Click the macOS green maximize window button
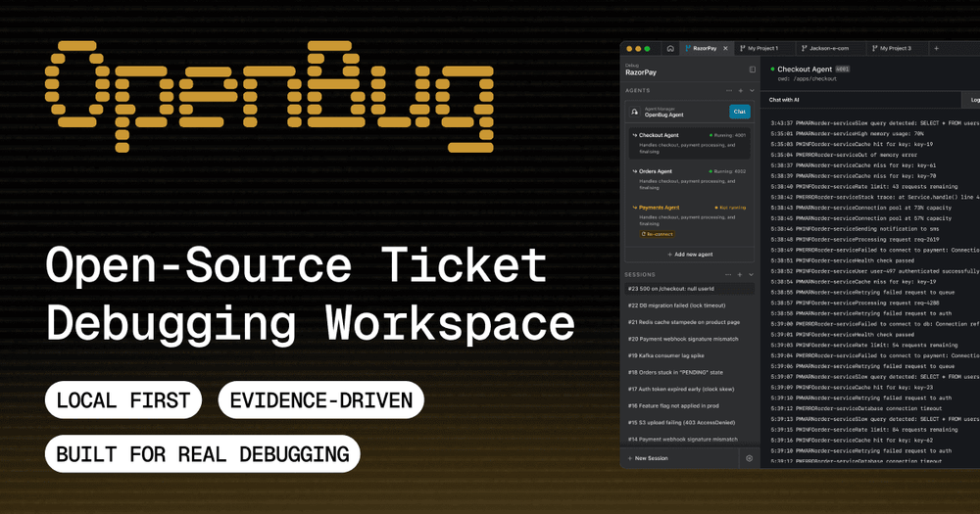 pyautogui.click(x=647, y=49)
